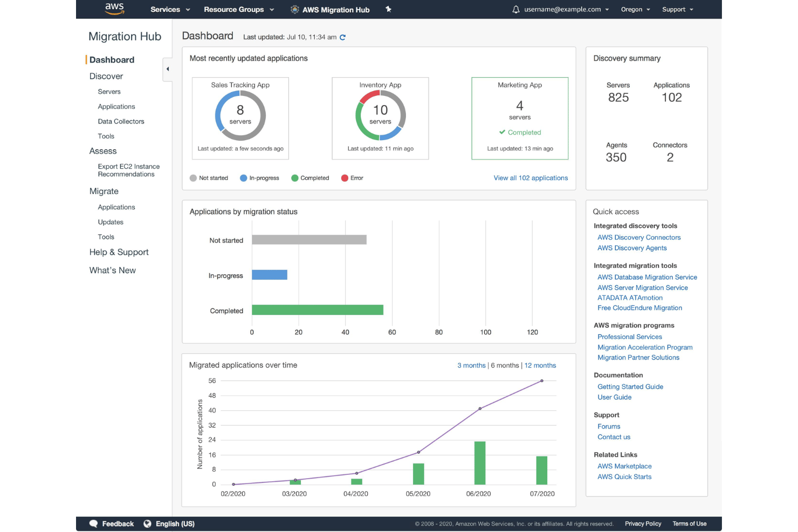Click the AWS Migration Hub service icon

coord(295,10)
